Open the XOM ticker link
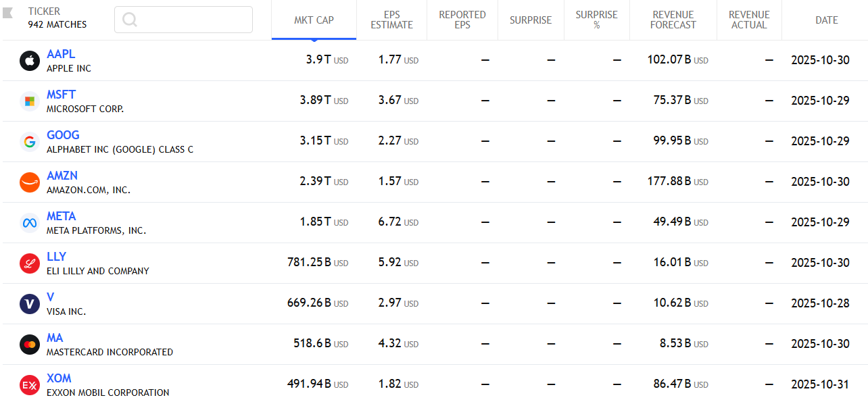Image resolution: width=868 pixels, height=404 pixels. point(59,378)
